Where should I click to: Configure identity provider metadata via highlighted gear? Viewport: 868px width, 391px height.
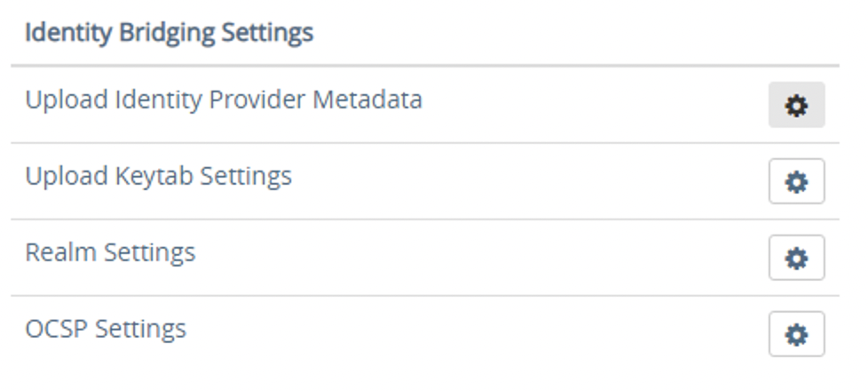(x=796, y=105)
